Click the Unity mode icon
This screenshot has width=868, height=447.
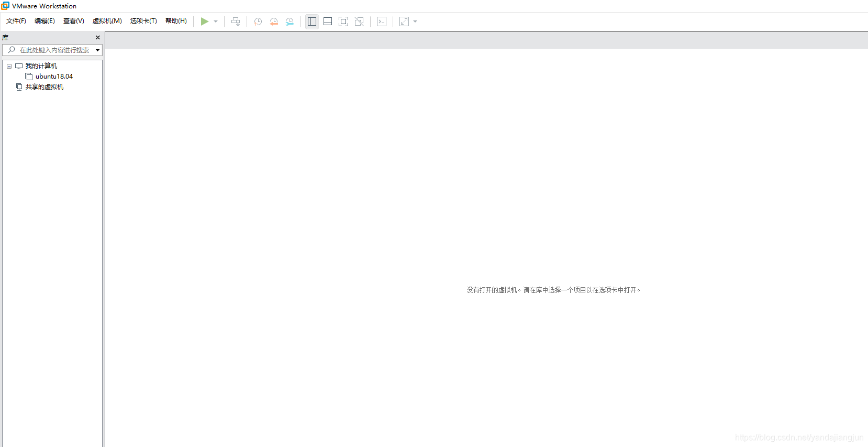359,21
